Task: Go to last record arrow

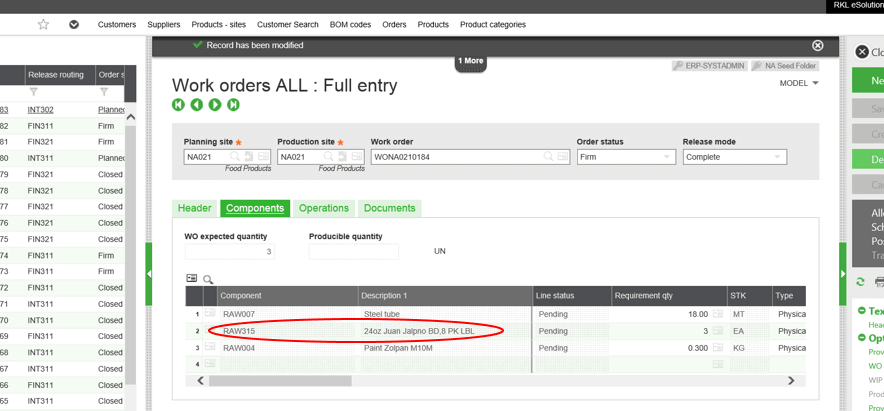Action: click(x=233, y=104)
